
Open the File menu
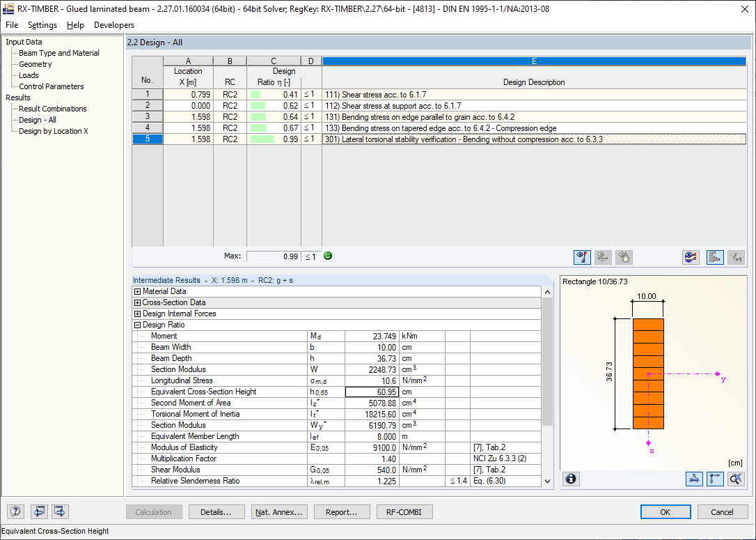(x=12, y=25)
